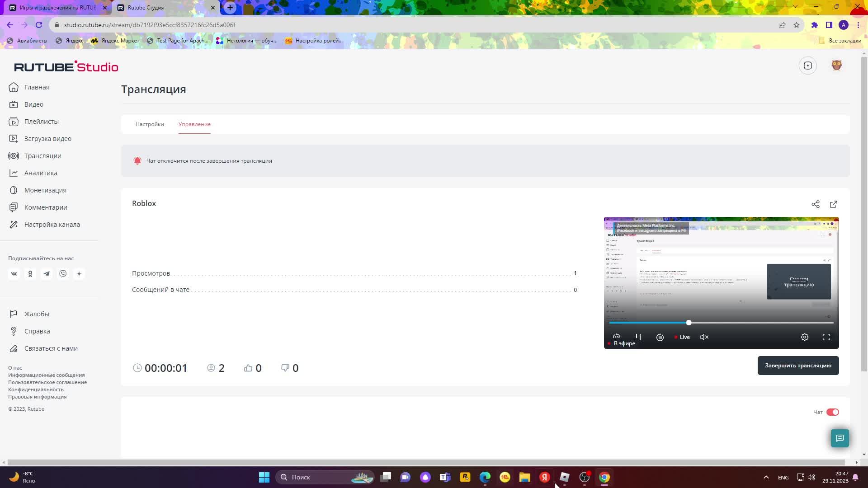Open Аналитика in the sidebar
The width and height of the screenshot is (868, 488).
tap(41, 173)
